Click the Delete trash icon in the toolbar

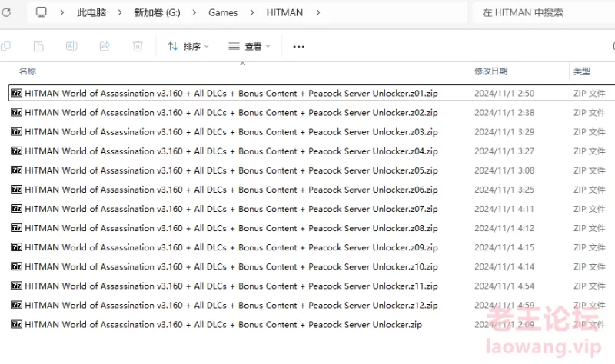coord(138,46)
